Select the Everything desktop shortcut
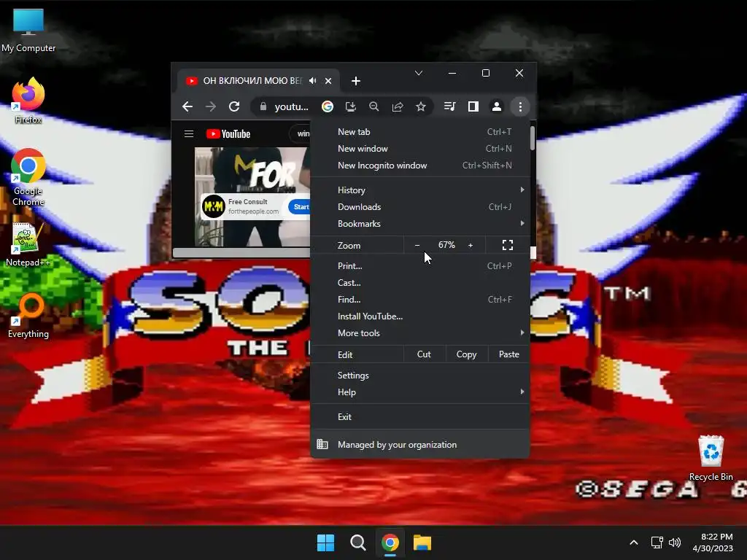This screenshot has height=560, width=747. point(28,316)
